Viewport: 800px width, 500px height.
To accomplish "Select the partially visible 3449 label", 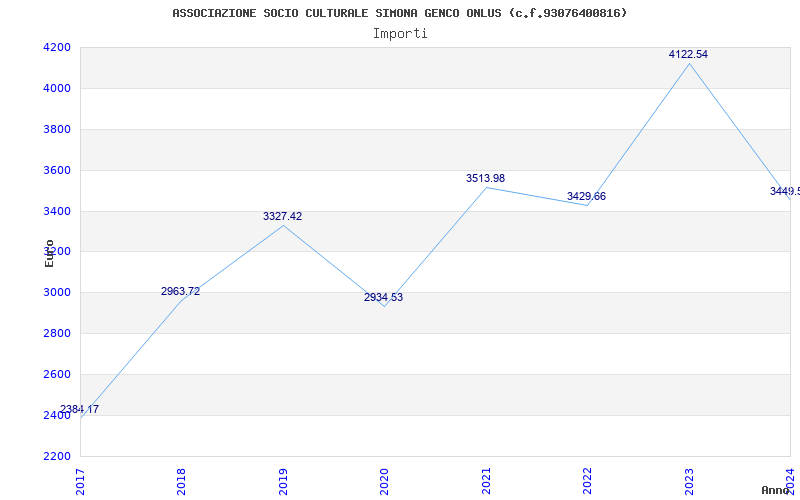I will pyautogui.click(x=785, y=191).
